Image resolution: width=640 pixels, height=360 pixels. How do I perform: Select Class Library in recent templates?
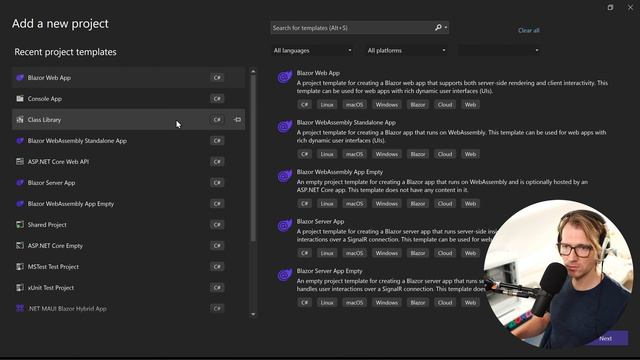(x=128, y=120)
